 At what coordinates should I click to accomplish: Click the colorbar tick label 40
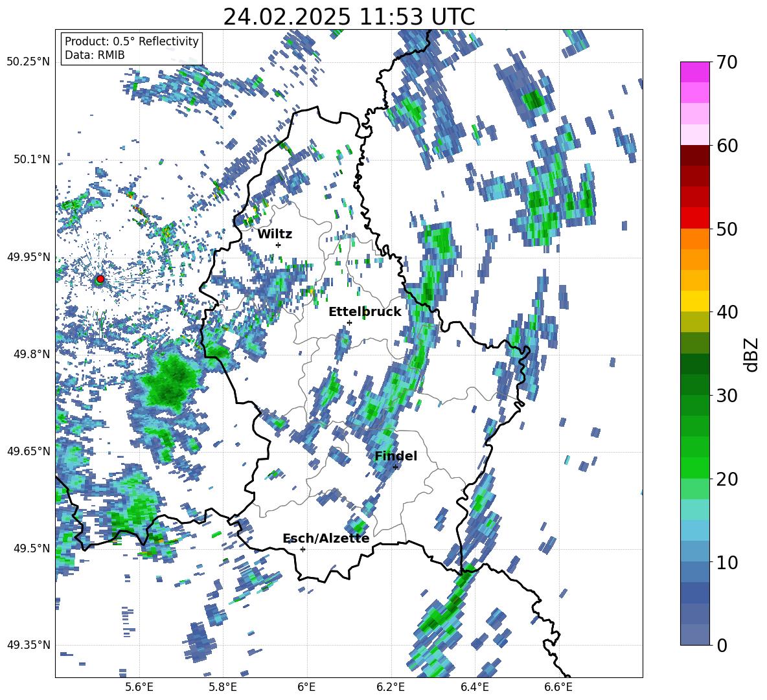(x=726, y=312)
